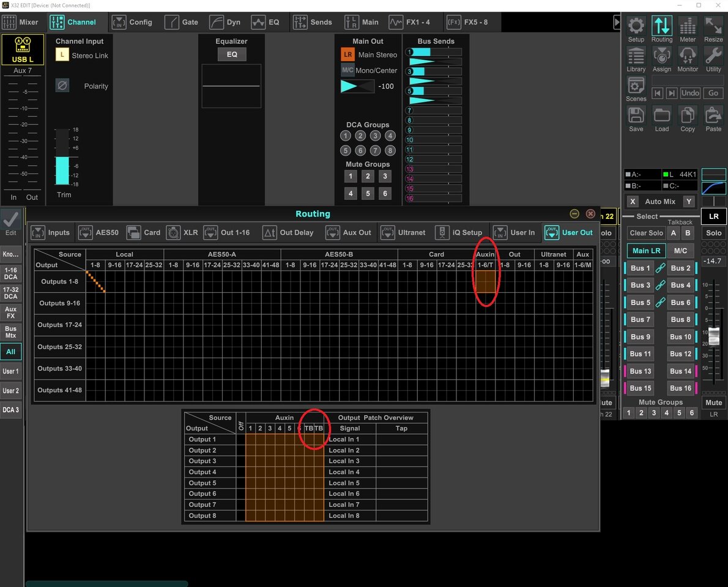
Task: Click the USB L channel icon
Action: click(23, 49)
